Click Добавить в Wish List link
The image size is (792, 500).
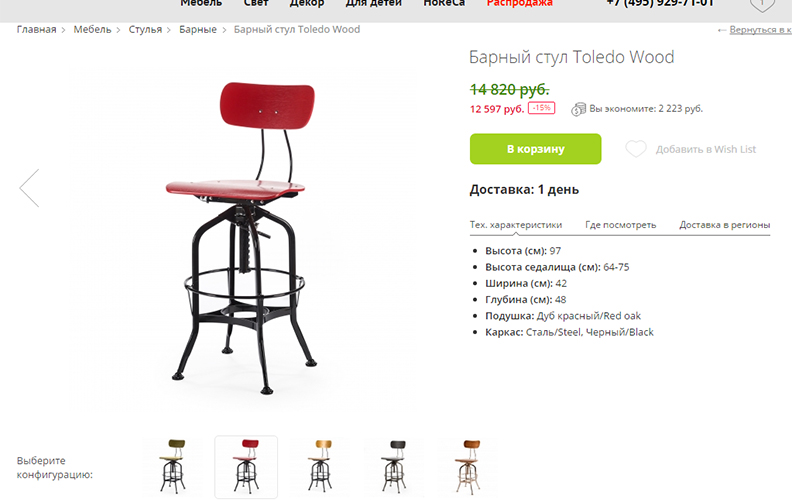[706, 149]
